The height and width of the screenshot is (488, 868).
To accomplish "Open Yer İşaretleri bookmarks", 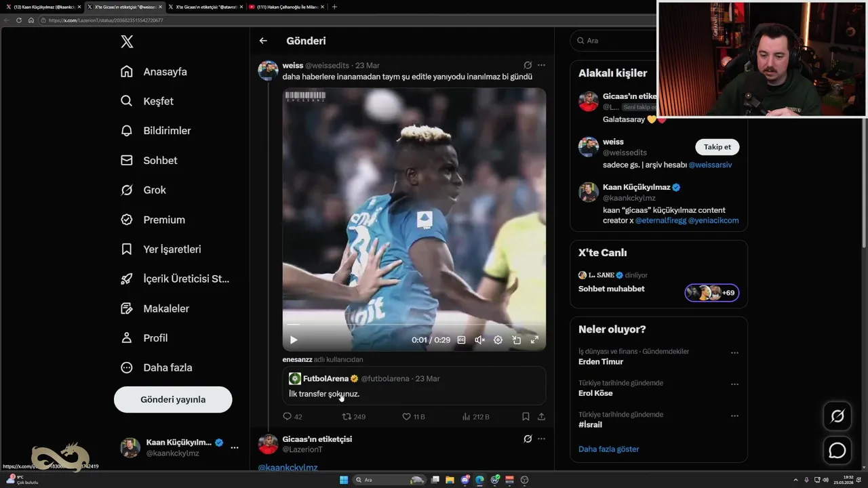I will tap(161, 249).
